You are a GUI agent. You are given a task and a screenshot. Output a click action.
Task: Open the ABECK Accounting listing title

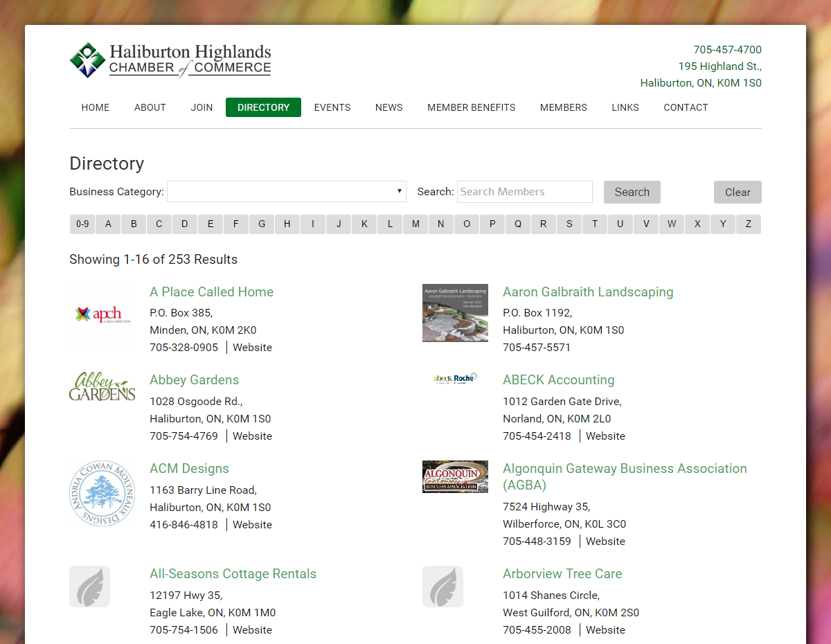coord(558,379)
